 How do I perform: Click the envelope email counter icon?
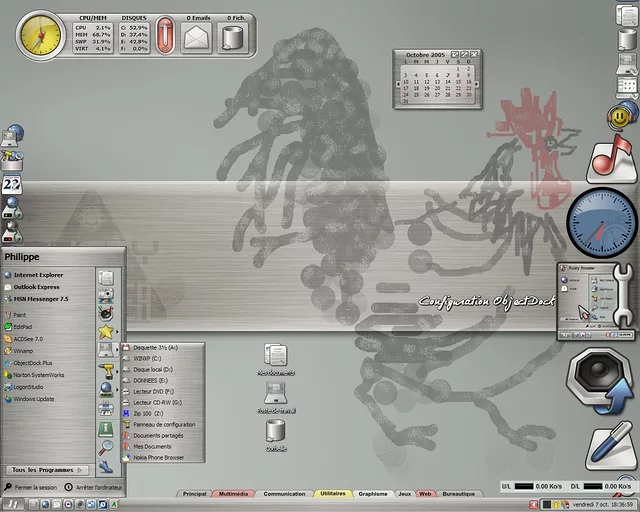(x=196, y=38)
